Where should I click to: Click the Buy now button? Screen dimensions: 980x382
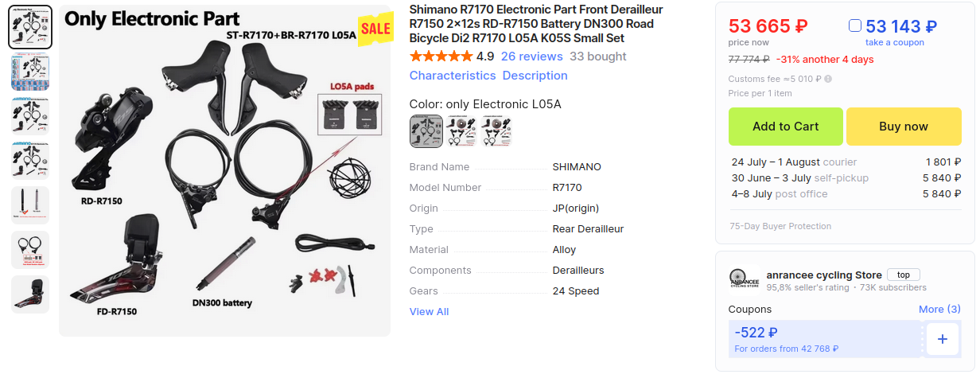[x=903, y=127]
